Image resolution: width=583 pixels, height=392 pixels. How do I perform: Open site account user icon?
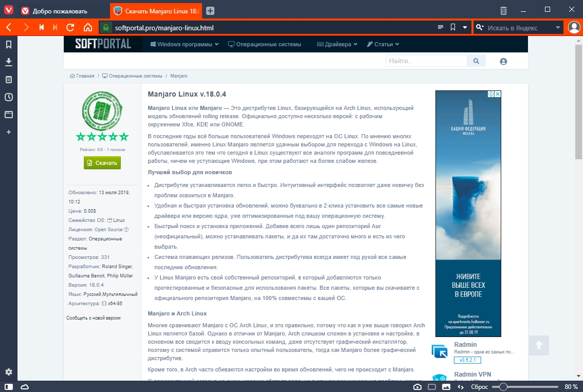click(503, 61)
